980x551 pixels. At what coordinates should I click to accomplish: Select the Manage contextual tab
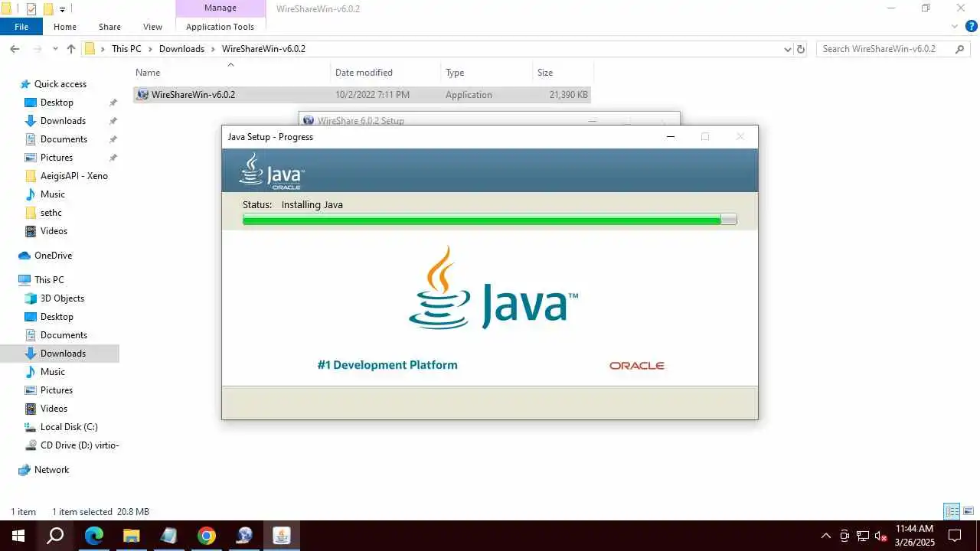[220, 8]
